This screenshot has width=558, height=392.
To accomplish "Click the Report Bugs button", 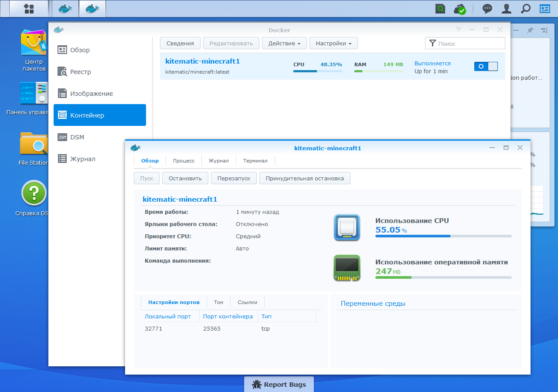I will [279, 385].
